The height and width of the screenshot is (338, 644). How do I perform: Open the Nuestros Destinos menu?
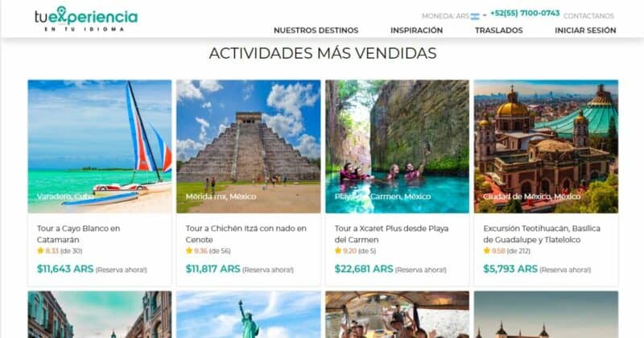316,31
